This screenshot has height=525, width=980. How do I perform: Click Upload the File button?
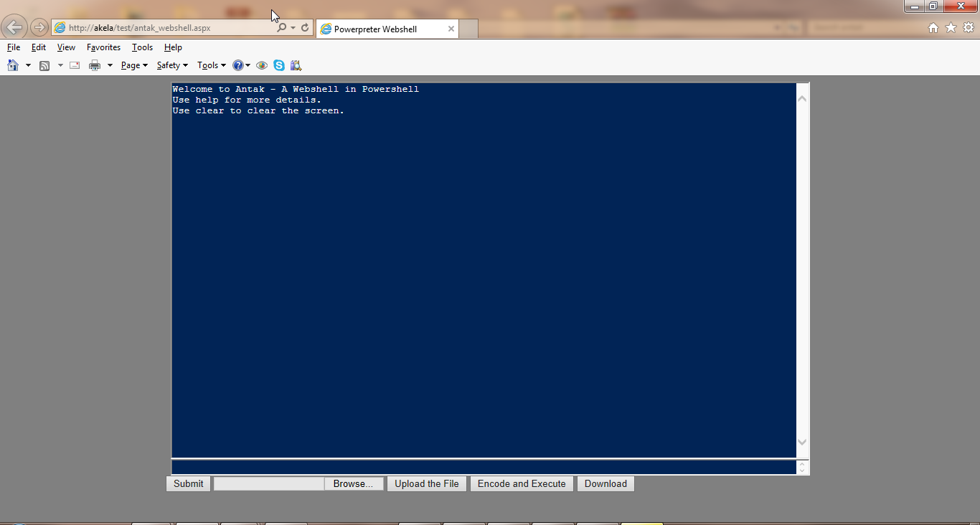coord(427,483)
